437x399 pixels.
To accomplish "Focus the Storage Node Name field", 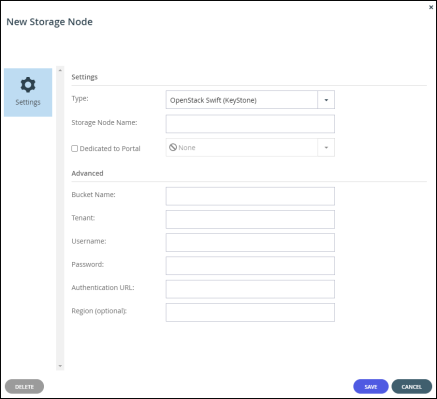I will click(x=250, y=124).
